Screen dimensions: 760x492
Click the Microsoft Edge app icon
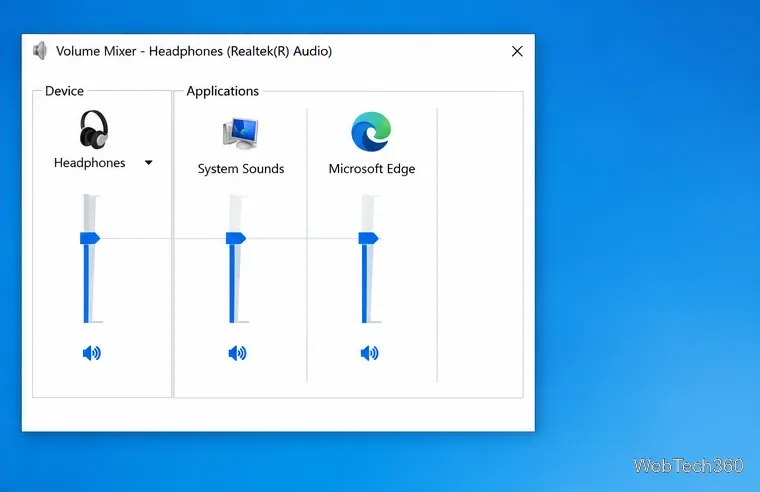tap(371, 132)
